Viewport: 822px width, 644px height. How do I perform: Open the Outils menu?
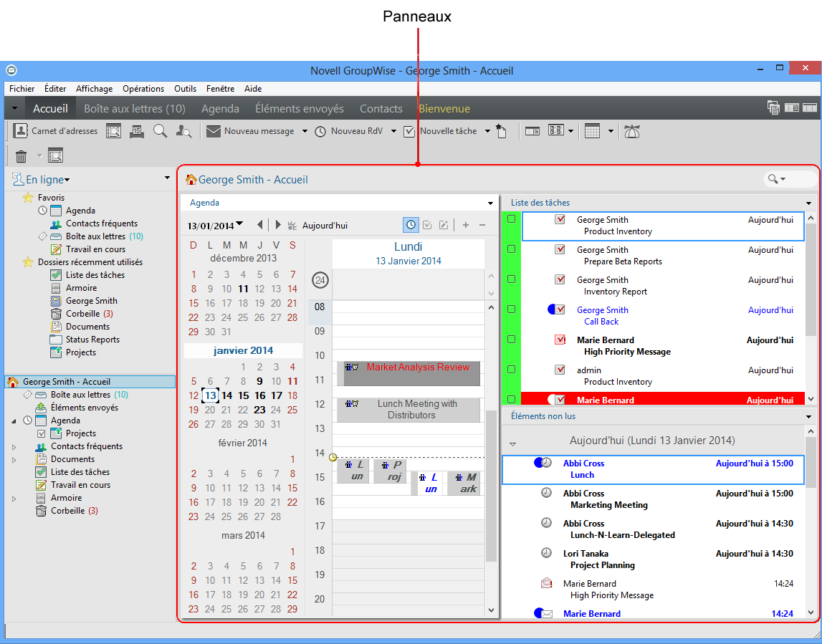(185, 89)
